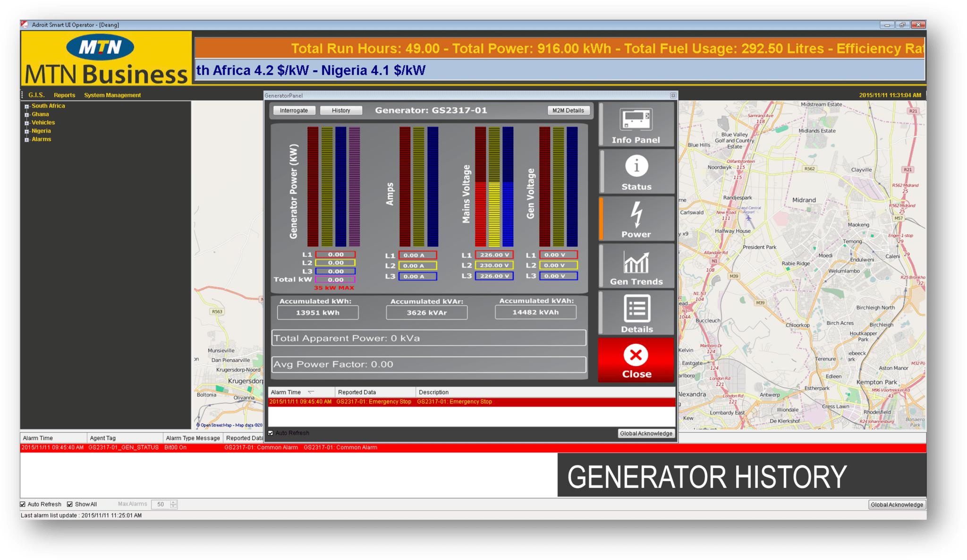This screenshot has width=967, height=560.
Task: Click the MTN logo
Action: coord(100,47)
